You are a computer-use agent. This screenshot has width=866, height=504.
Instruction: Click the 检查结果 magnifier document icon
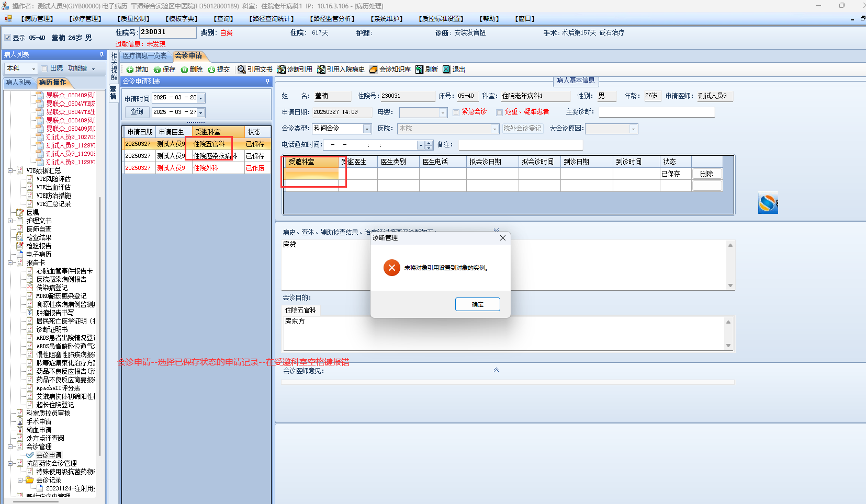click(20, 237)
